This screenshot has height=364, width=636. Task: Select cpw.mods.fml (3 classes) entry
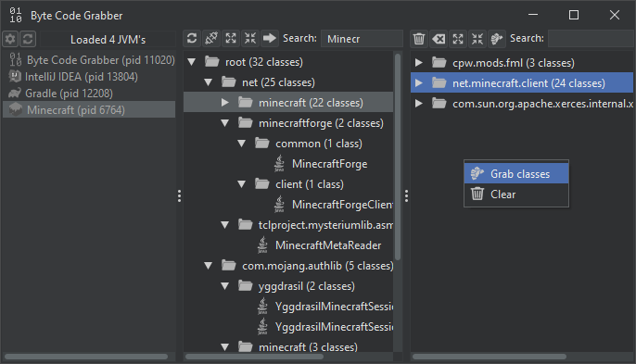[513, 63]
